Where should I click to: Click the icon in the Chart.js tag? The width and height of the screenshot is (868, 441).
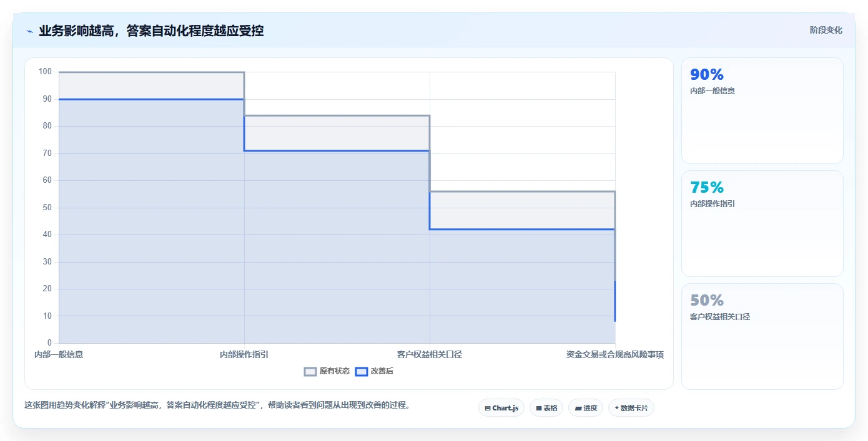(488, 408)
